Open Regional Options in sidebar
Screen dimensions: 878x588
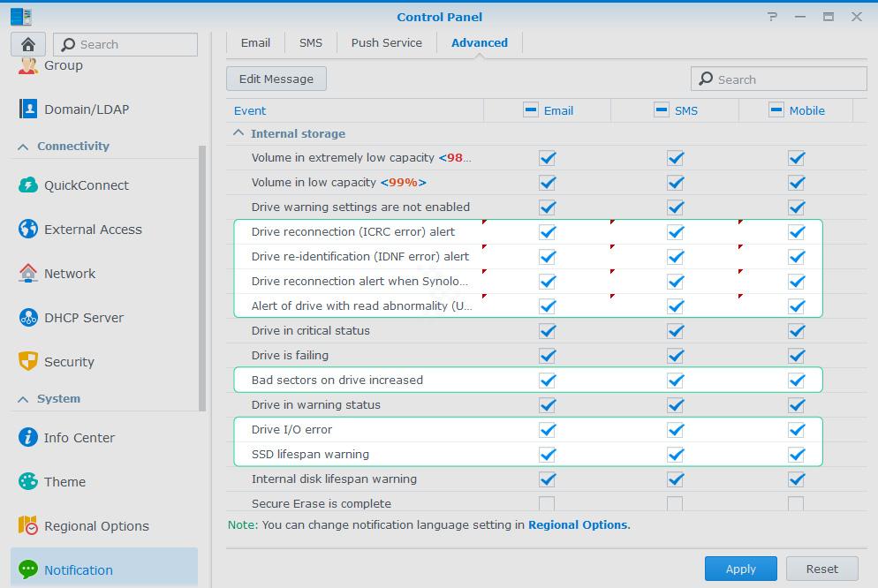pos(95,526)
